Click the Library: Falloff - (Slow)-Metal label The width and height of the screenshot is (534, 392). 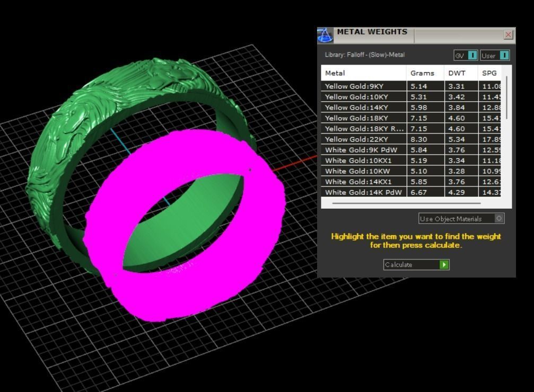point(365,55)
